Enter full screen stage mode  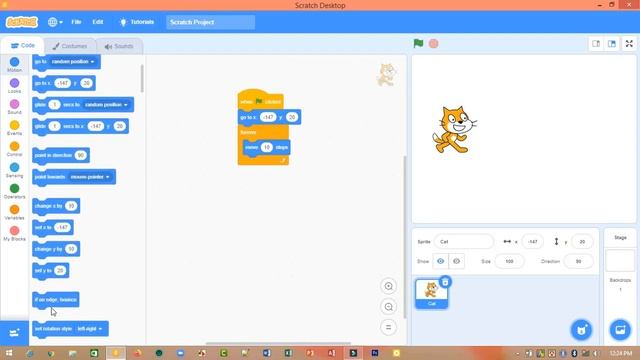pos(629,44)
